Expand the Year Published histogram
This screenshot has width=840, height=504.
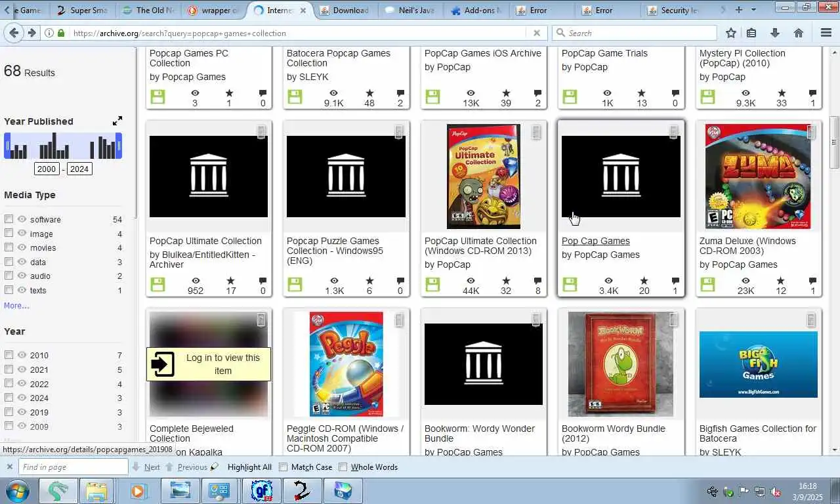pyautogui.click(x=117, y=121)
